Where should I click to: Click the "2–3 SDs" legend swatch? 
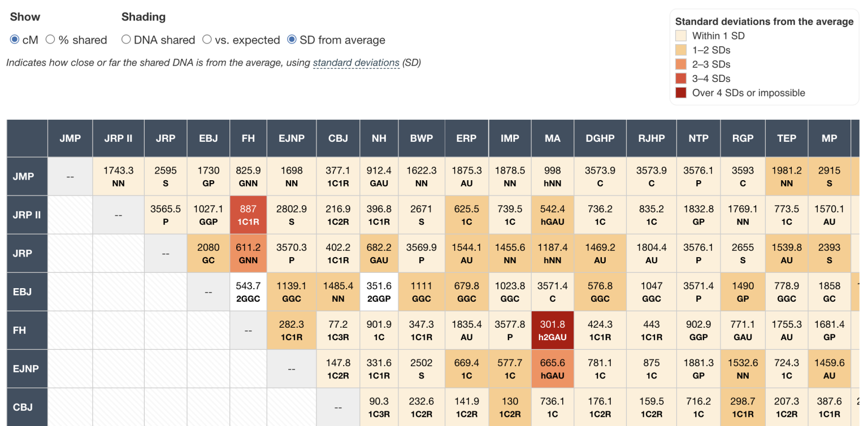[682, 64]
